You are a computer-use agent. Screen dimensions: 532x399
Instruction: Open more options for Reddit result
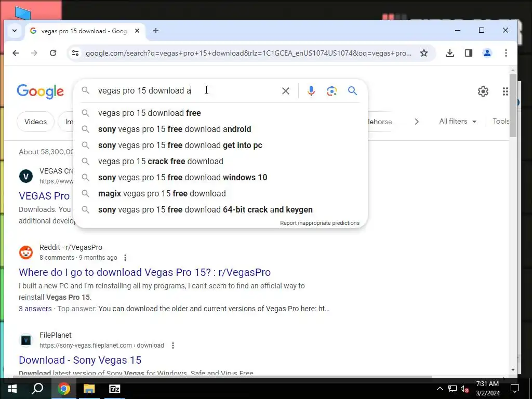click(125, 258)
